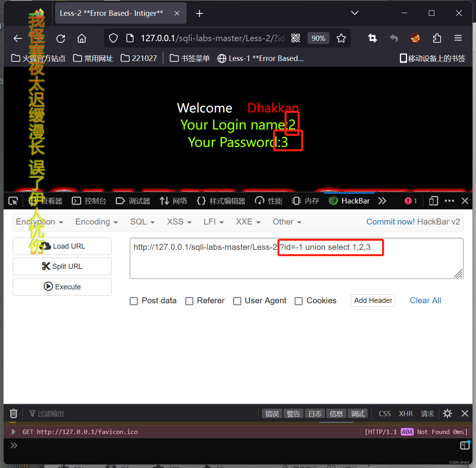Open the Encoding dropdown in HackBar
Screen dimensions: 476x468
tap(96, 222)
